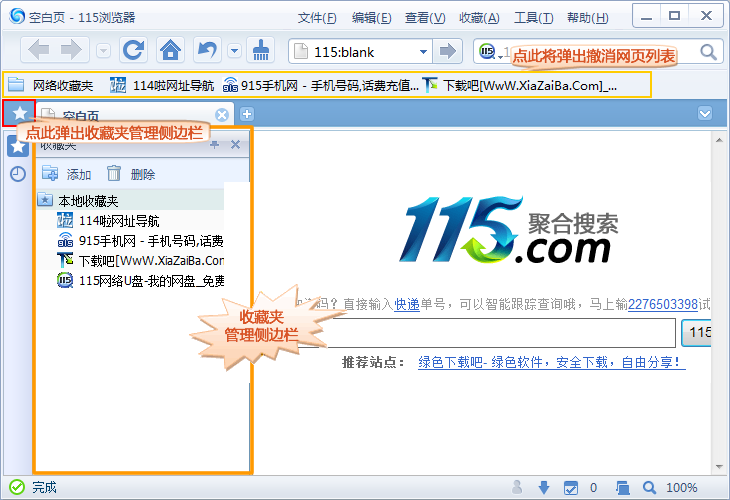Select the favorites star in left sidebar strip

pyautogui.click(x=18, y=146)
